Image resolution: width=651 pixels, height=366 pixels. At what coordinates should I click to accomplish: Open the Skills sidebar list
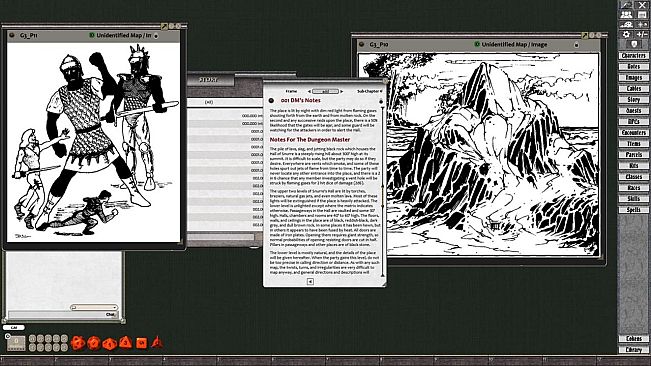pos(634,198)
